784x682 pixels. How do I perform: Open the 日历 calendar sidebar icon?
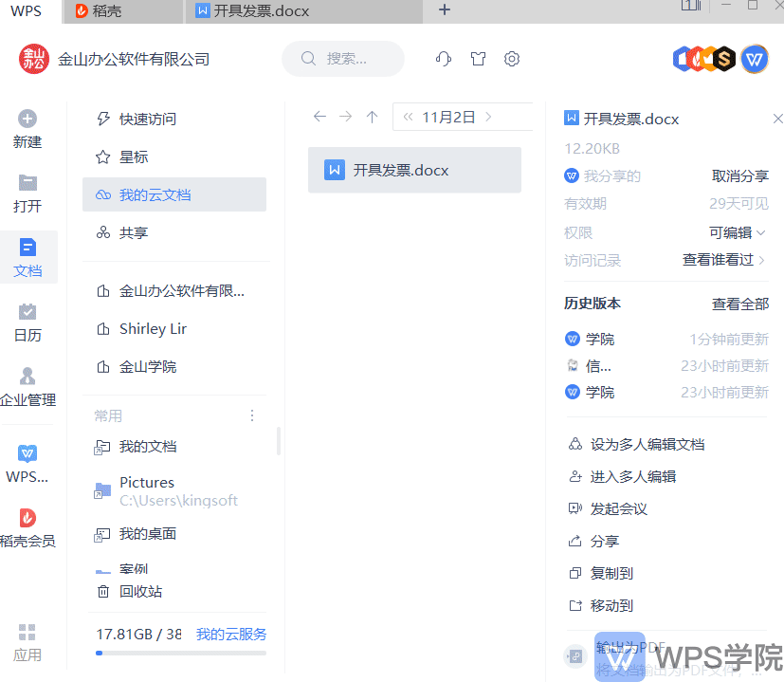pyautogui.click(x=27, y=311)
